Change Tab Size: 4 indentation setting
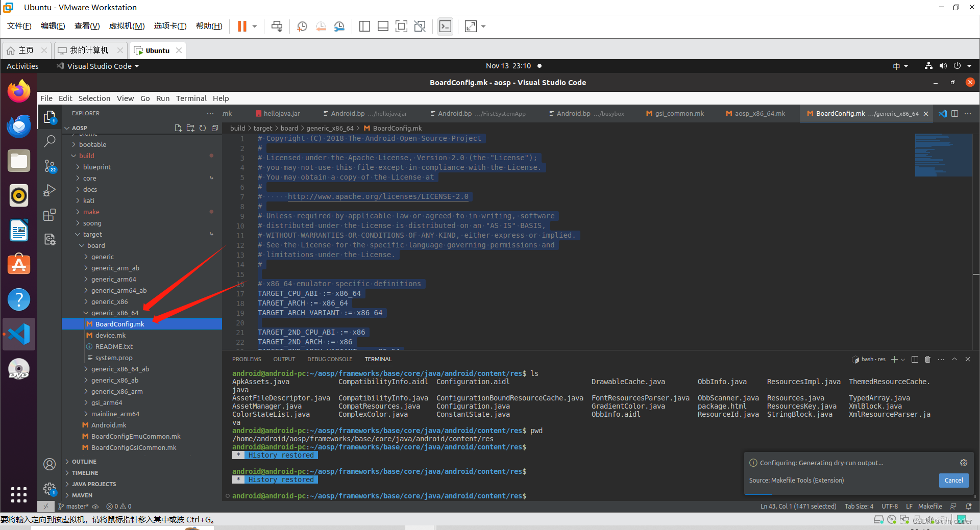 [859, 507]
